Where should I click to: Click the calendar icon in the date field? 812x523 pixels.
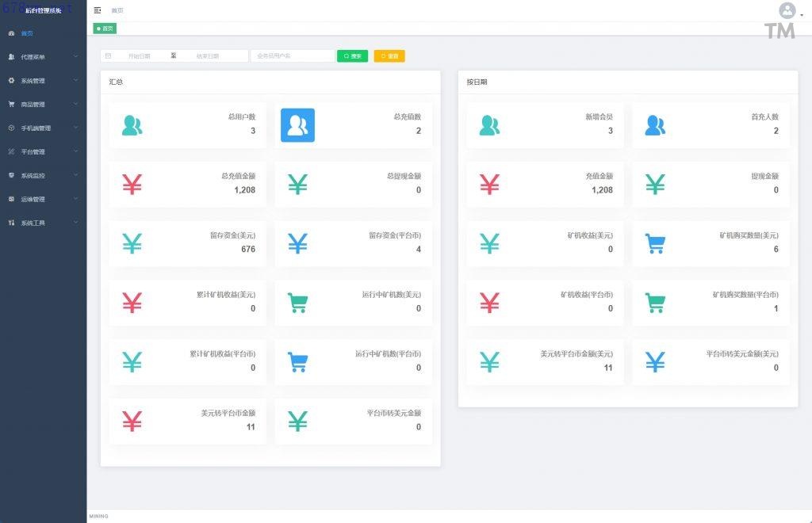point(108,56)
